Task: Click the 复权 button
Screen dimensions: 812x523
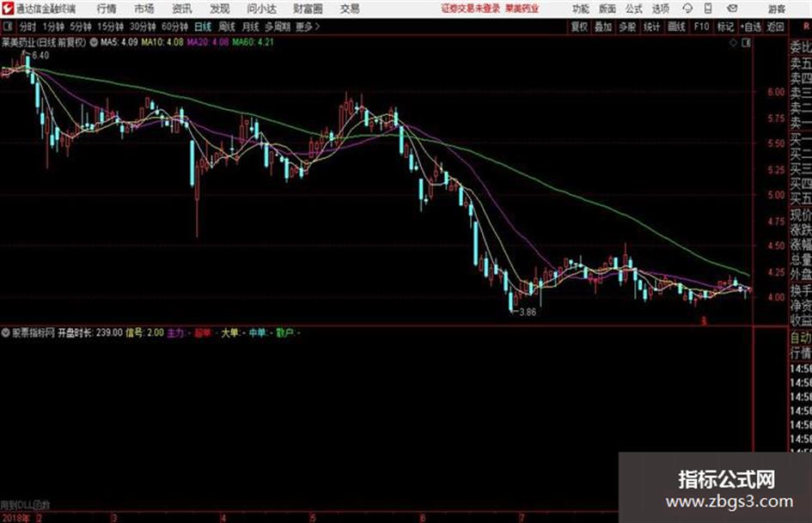Action: 579,27
